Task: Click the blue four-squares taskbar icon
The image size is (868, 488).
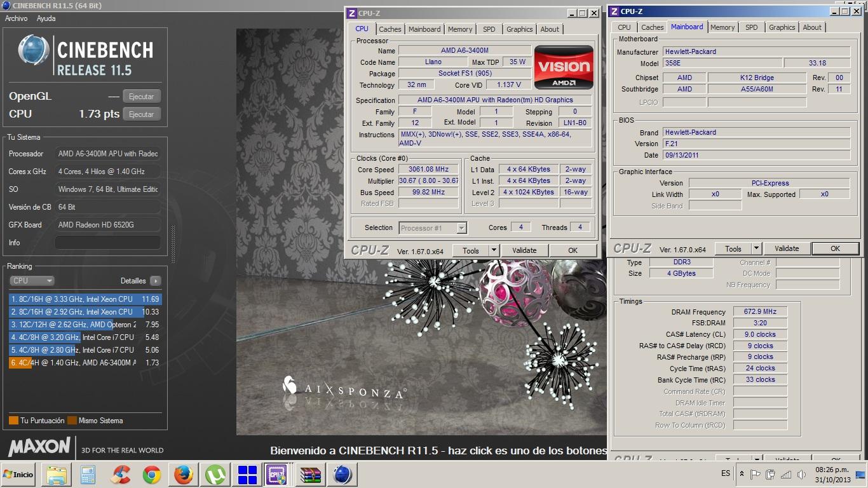Action: pyautogui.click(x=247, y=475)
